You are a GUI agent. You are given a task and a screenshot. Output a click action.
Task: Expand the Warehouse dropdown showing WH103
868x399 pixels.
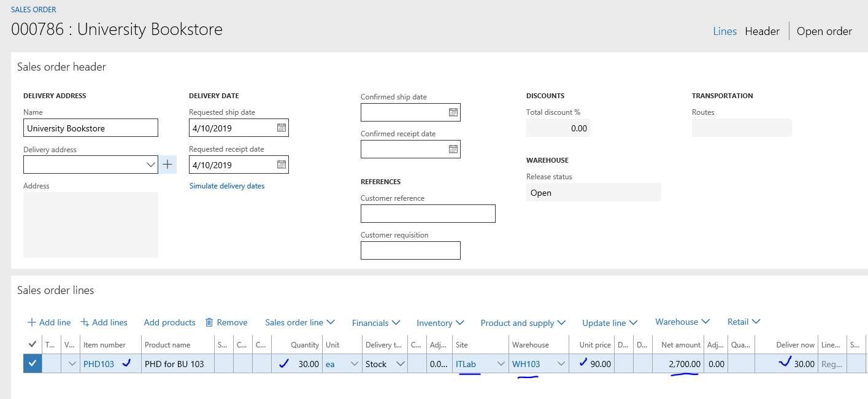coord(561,364)
